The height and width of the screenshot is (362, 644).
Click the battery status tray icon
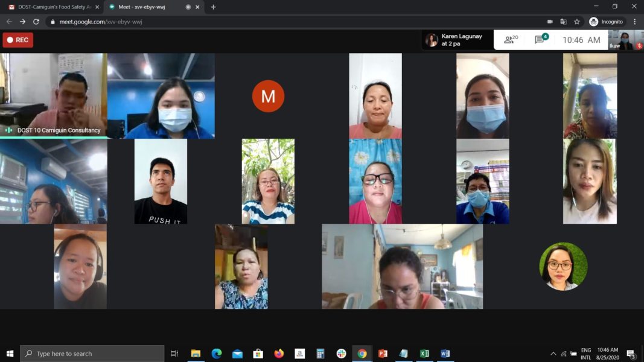point(573,354)
